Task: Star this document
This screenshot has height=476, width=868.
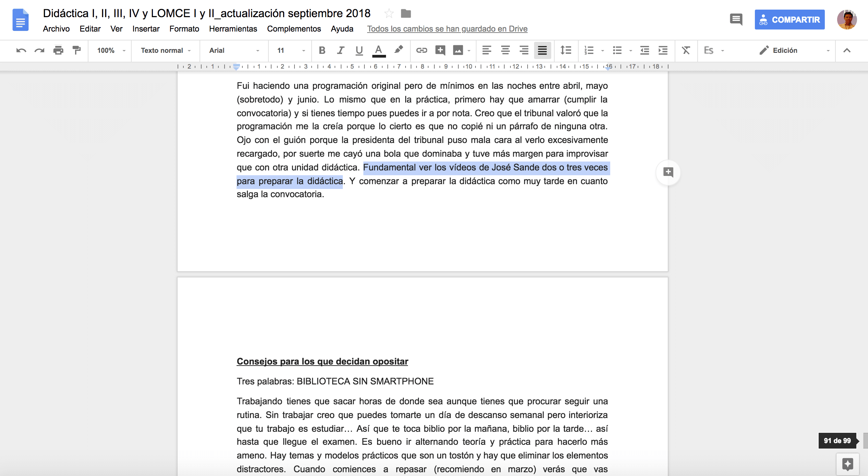Action: (389, 13)
